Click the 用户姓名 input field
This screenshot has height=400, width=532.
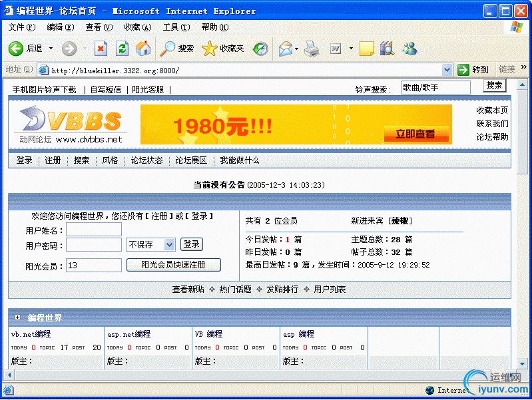click(x=94, y=230)
